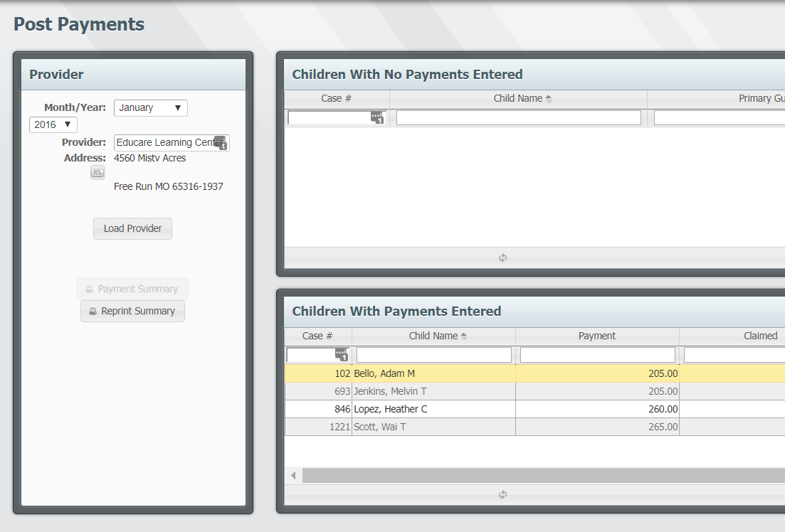Click Case # filter icon in No Payments grid
Screen dimensions: 785x532
coord(377,117)
